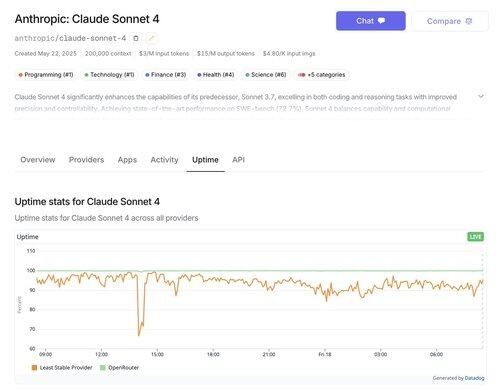Open the Health (#4) category tag

click(x=216, y=75)
